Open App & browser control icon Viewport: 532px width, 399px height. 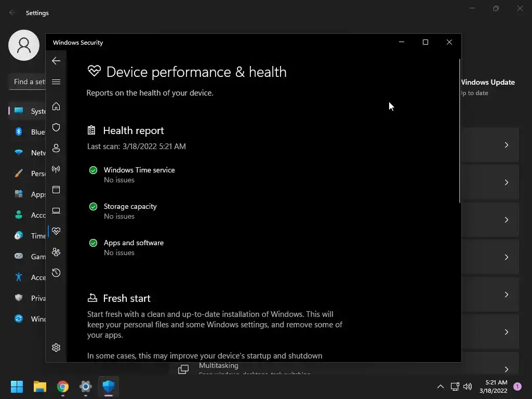tap(56, 190)
